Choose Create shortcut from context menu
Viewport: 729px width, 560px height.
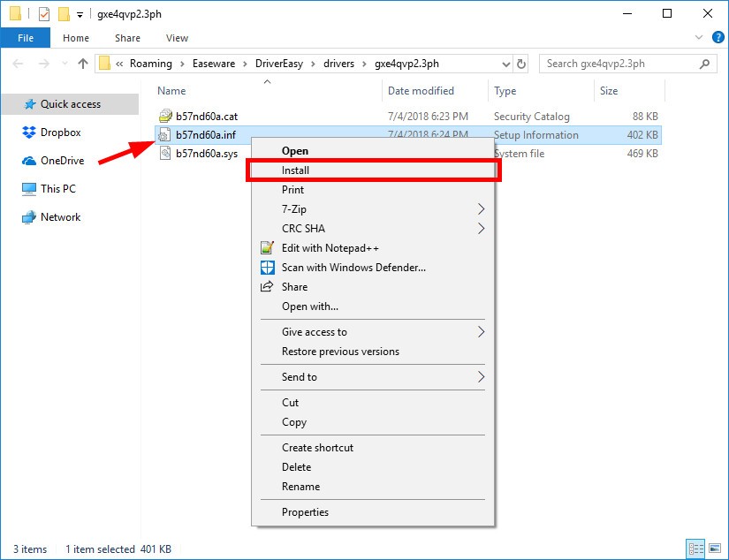point(373,448)
